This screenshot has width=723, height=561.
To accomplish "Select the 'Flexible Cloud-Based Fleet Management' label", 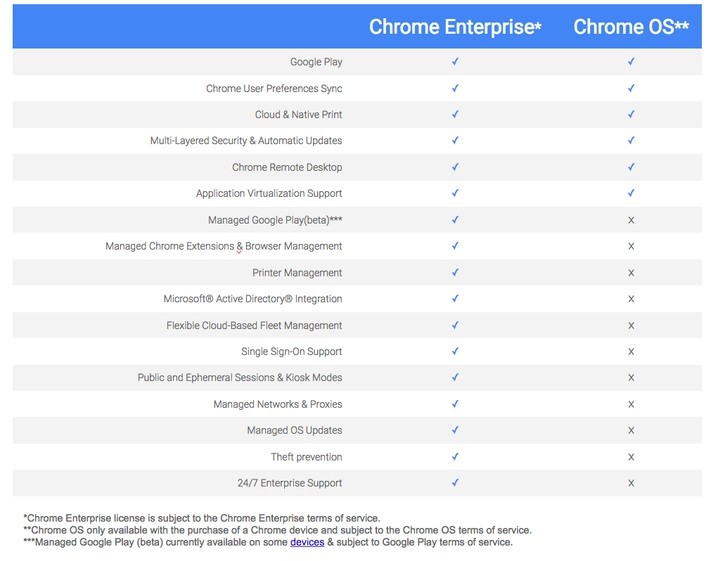I will pos(254,325).
